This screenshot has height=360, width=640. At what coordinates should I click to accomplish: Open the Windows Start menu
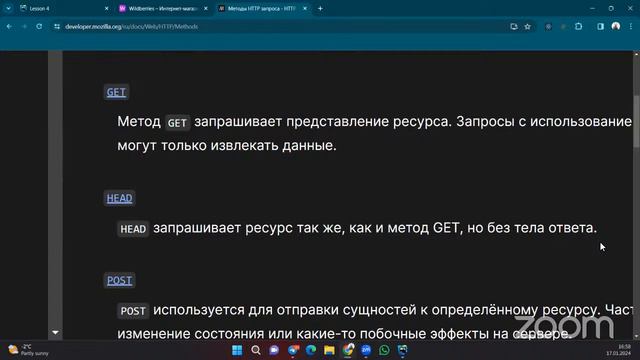[237, 350]
